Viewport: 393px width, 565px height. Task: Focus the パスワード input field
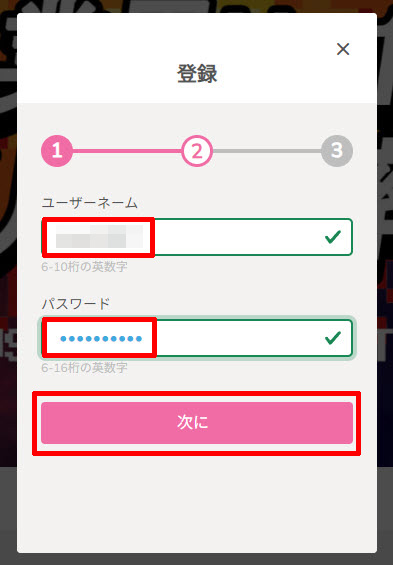point(197,338)
